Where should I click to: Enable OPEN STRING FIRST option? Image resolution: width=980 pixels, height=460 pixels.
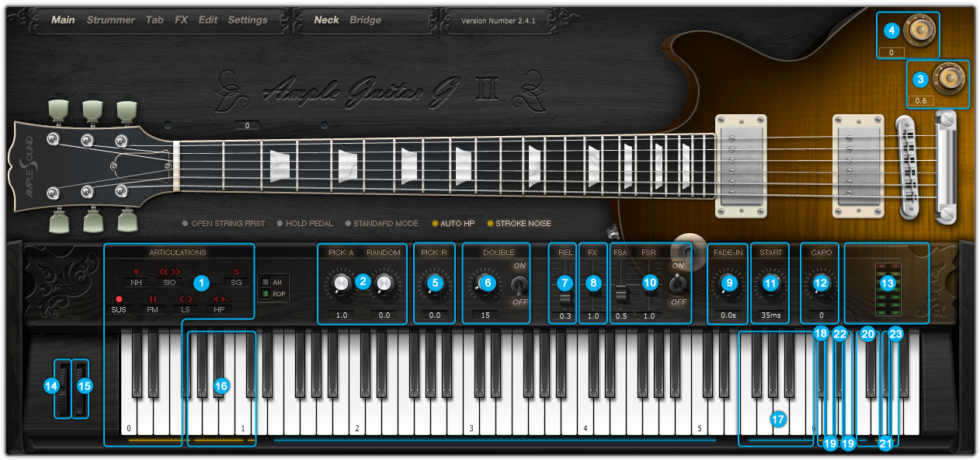(x=224, y=224)
